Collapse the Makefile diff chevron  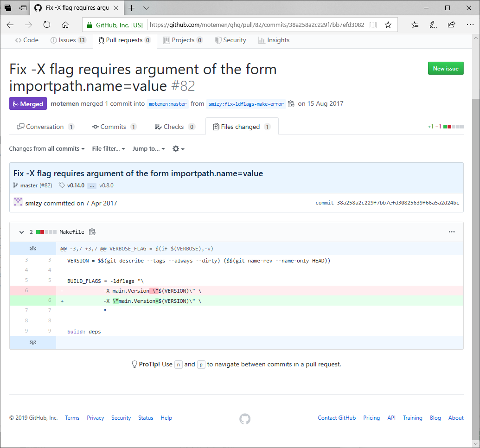pyautogui.click(x=21, y=232)
